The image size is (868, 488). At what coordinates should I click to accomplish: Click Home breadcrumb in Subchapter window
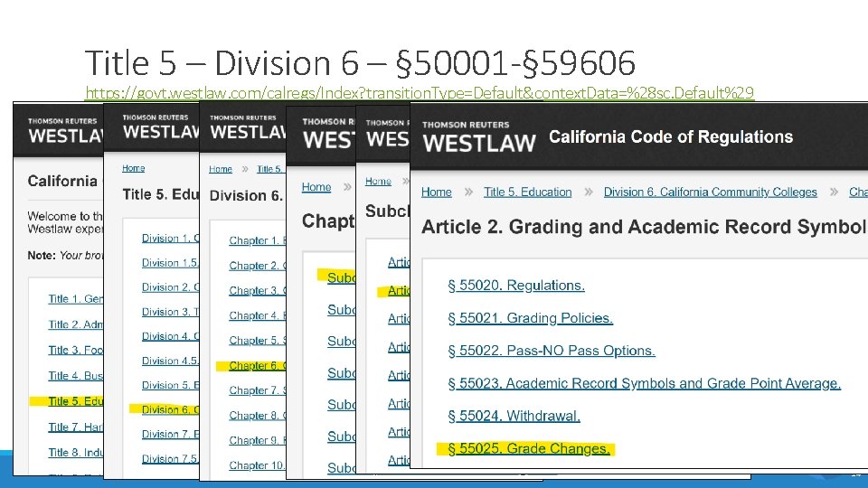click(378, 182)
